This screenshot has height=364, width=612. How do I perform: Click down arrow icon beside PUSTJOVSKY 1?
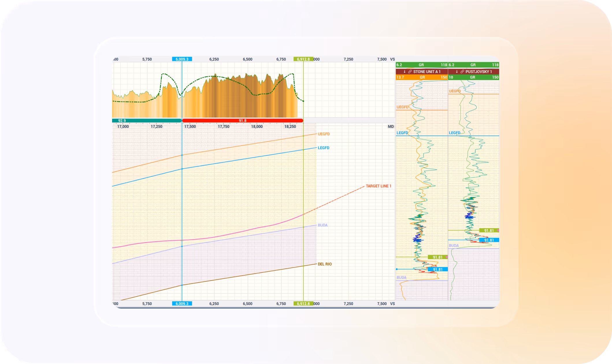(x=457, y=71)
